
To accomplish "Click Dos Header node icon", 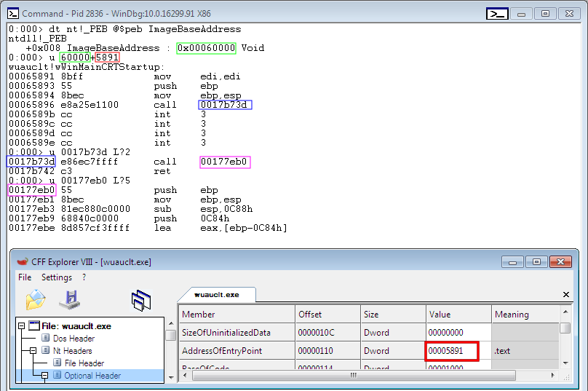I will 45,338.
